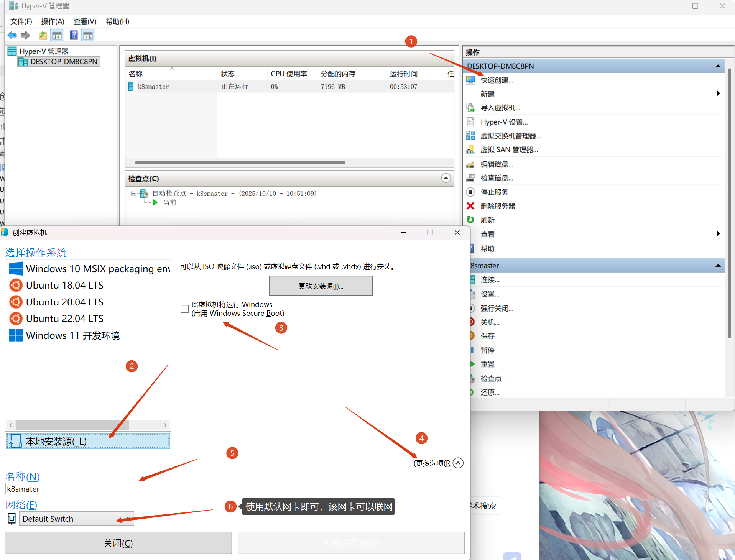Collapse the 检查点 panel arrow

click(x=446, y=178)
